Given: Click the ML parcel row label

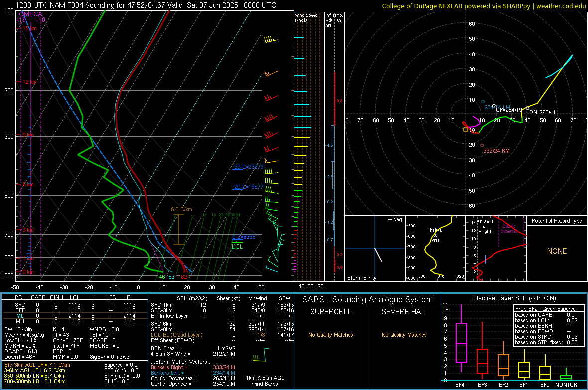Looking at the screenshot, I should pyautogui.click(x=20, y=316).
